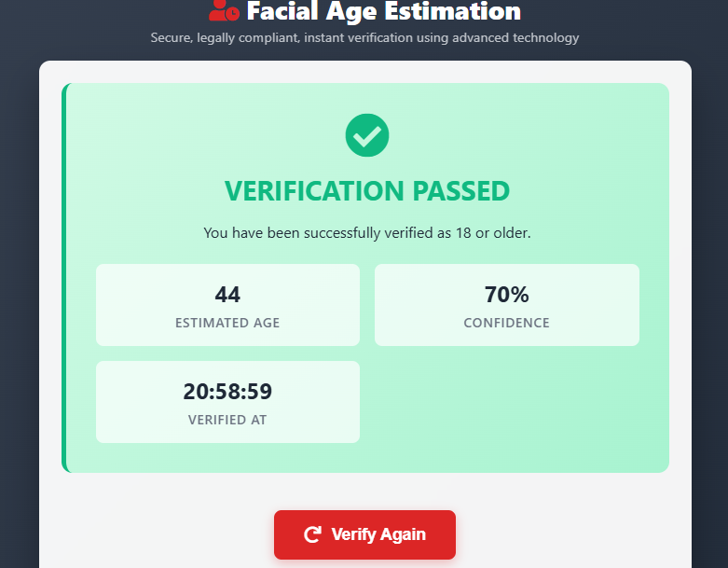Image resolution: width=728 pixels, height=568 pixels.
Task: Click the ESTIMATED AGE label
Action: click(x=227, y=323)
